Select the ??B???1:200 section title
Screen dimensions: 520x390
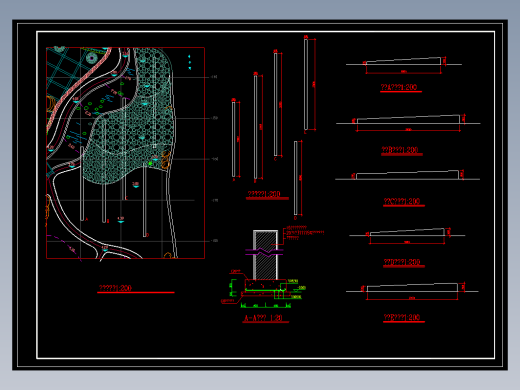click(x=400, y=150)
